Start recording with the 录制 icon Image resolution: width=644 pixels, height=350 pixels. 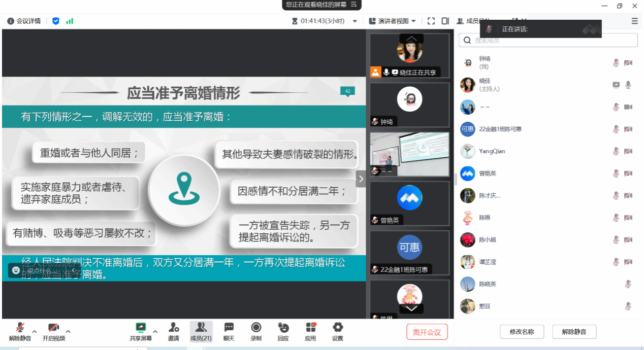point(256,328)
